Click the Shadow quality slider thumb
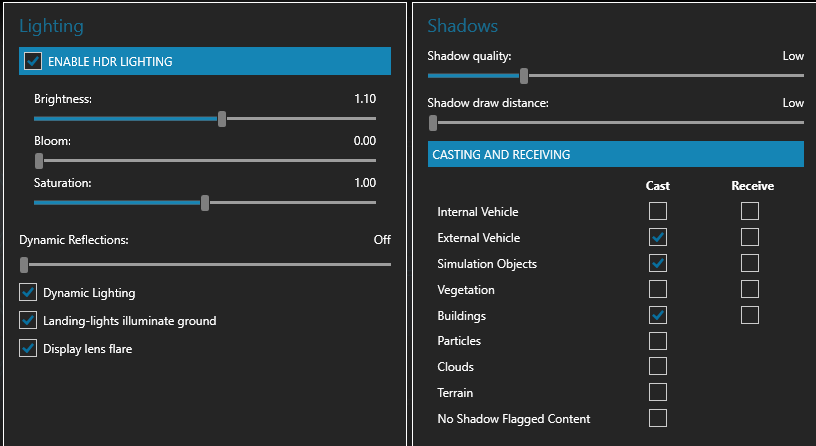This screenshot has width=816, height=446. (524, 75)
